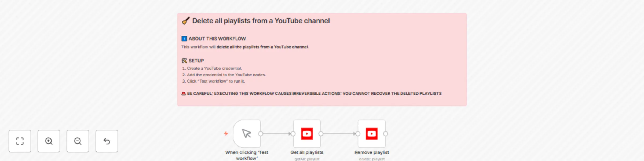Click the broom emoji in the note title
The height and width of the screenshot is (161, 644).
[186, 21]
